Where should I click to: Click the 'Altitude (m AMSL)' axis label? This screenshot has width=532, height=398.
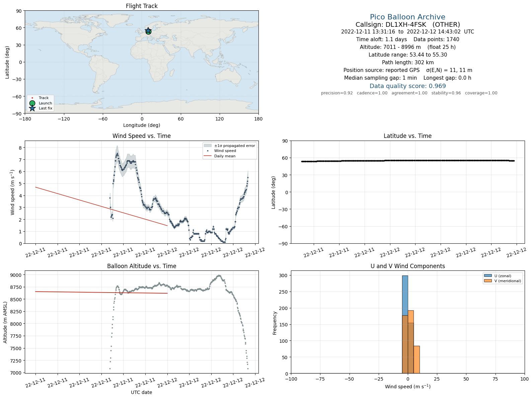[x=5, y=322]
